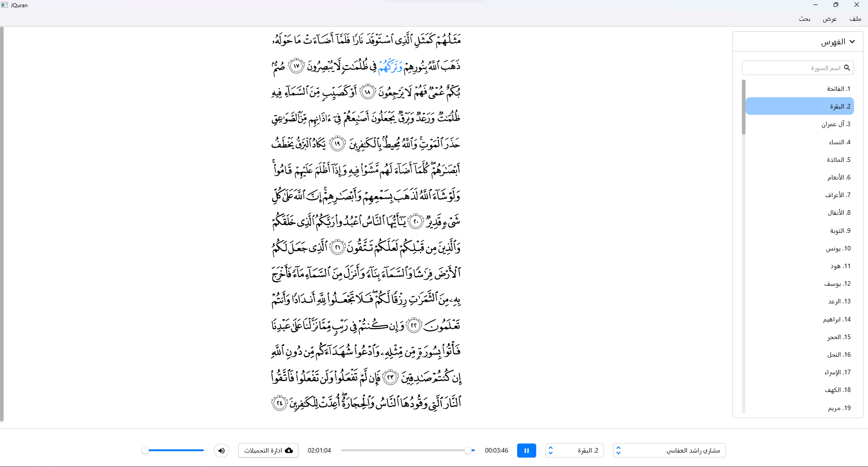
Task: Adjust the volume slider
Action: pos(173,450)
